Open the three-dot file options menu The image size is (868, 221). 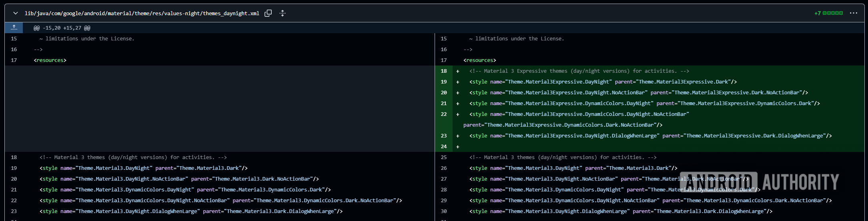(853, 13)
